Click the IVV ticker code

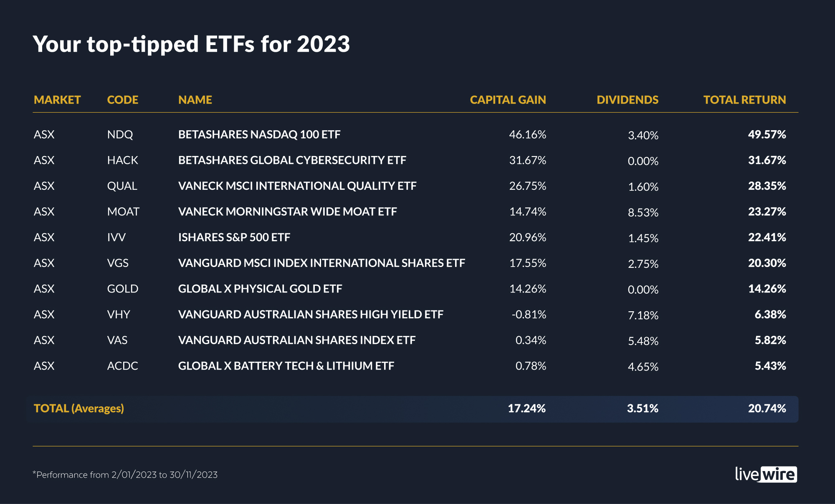[x=116, y=237]
